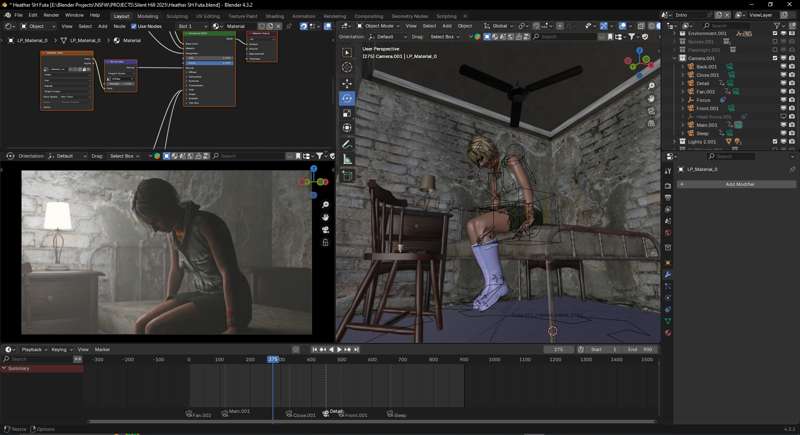Image resolution: width=800 pixels, height=435 pixels.
Task: Click the zoom magnifier icon in viewport
Action: coord(651,86)
